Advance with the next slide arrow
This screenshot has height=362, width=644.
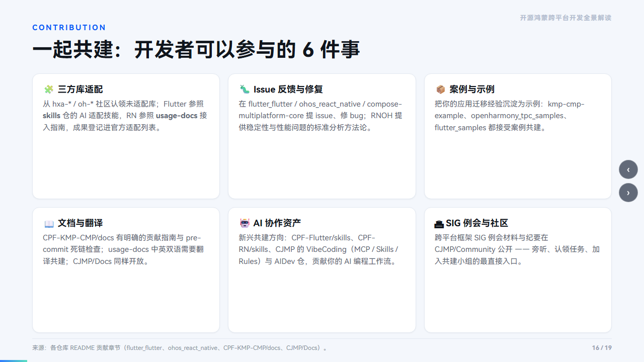[x=628, y=193]
